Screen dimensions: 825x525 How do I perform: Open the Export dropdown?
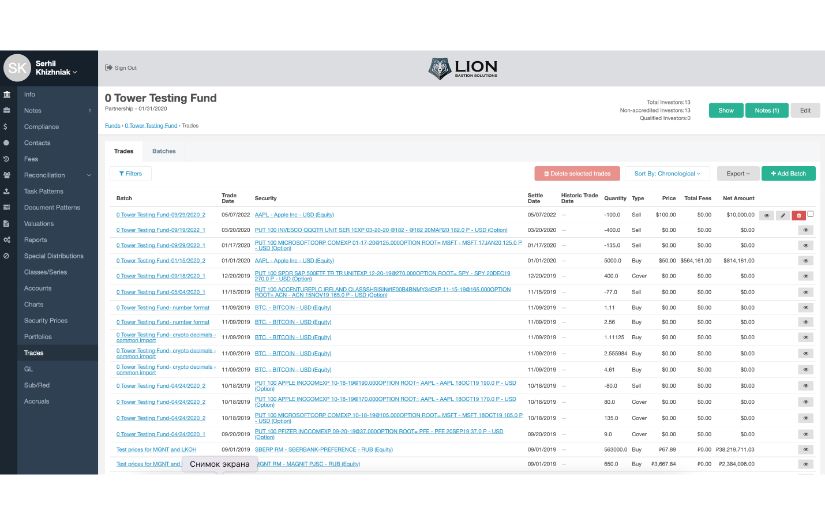[x=738, y=174]
